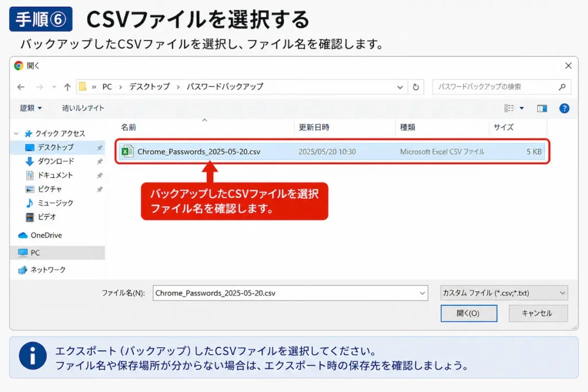Click the キャンセル button
Image resolution: width=588 pixels, height=392 pixels.
point(538,313)
